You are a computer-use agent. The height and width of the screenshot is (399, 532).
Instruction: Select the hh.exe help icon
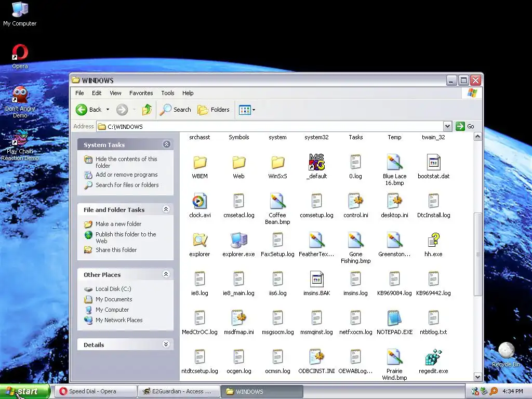pos(434,240)
